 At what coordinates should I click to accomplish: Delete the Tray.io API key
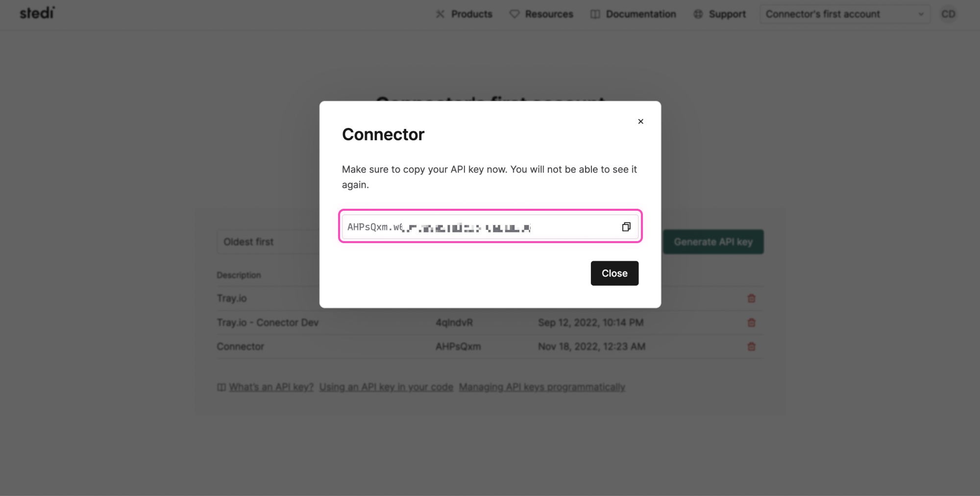751,298
